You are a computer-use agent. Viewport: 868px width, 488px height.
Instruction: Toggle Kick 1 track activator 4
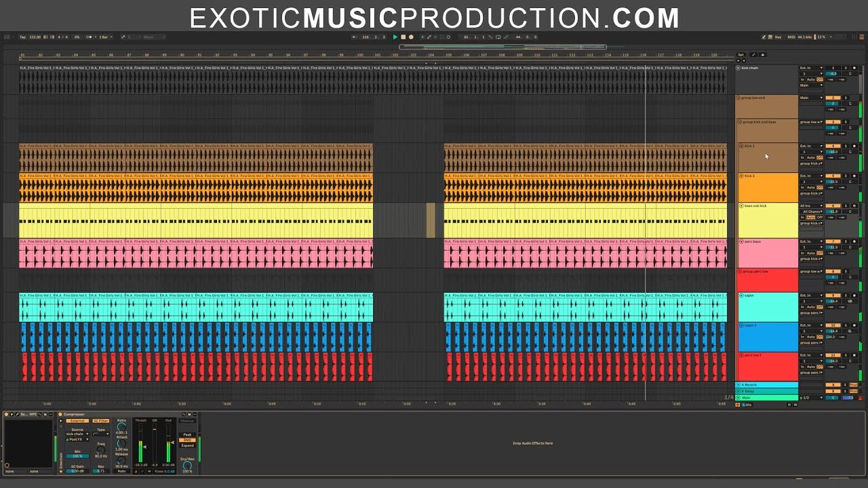833,146
